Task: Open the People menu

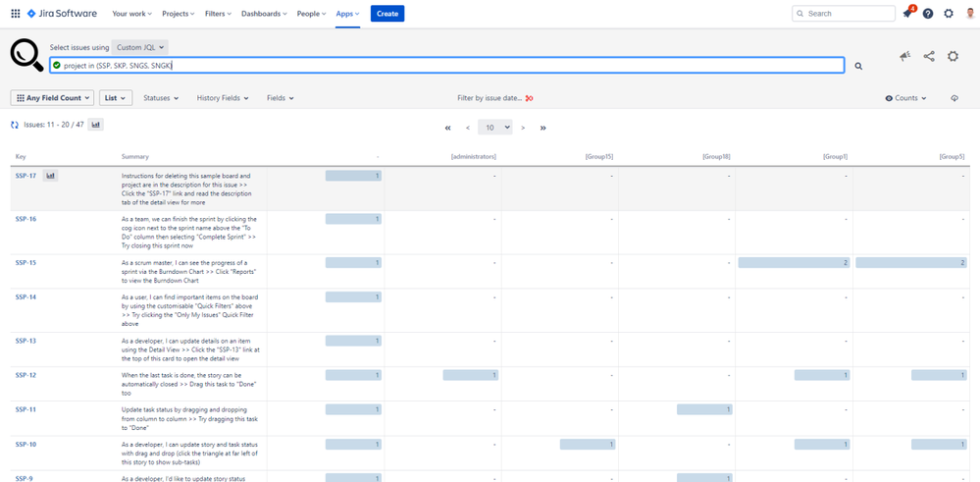Action: (x=311, y=13)
